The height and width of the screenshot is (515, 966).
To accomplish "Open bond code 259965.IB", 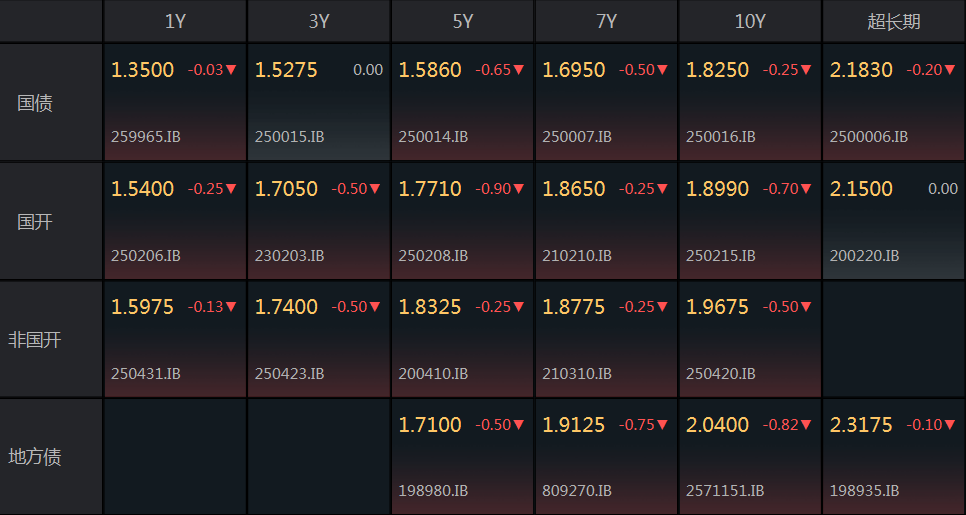I will tap(145, 137).
